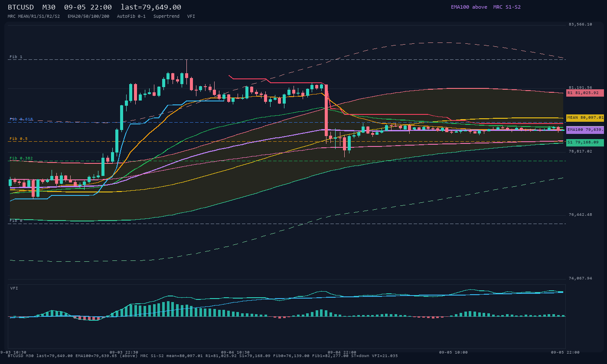Click the last=79,649.00 value in the title
The image size is (607, 364).
(151, 7)
